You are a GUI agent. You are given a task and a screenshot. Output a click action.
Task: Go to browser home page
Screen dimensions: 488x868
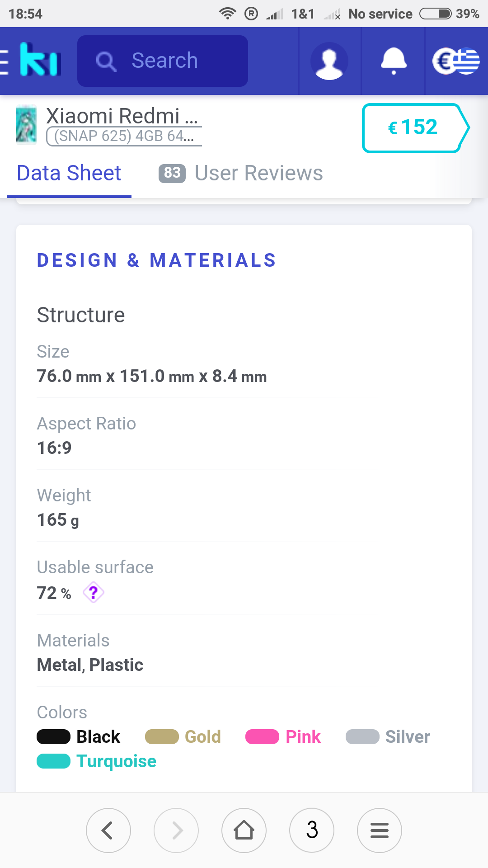(244, 830)
